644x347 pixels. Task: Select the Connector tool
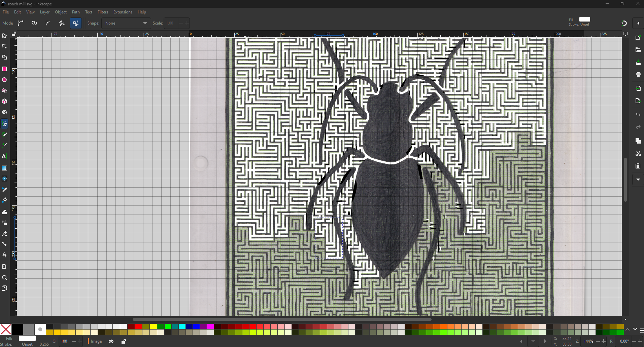tap(4, 244)
